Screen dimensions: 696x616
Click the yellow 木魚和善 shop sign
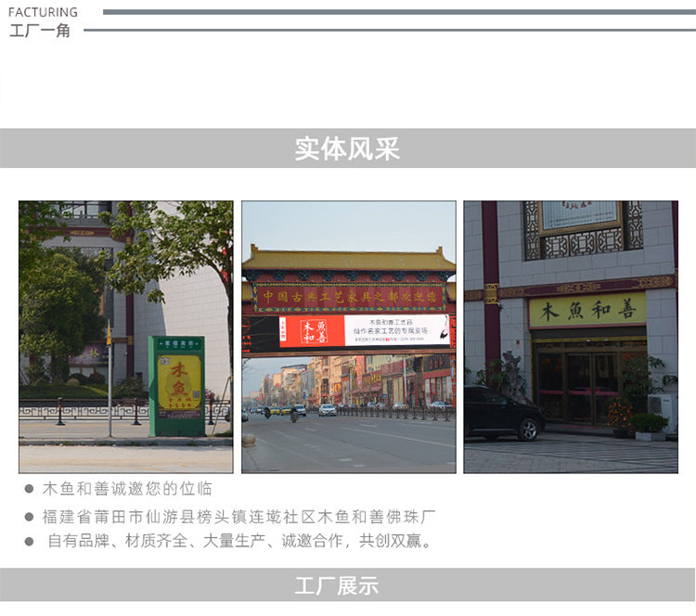[x=587, y=310]
